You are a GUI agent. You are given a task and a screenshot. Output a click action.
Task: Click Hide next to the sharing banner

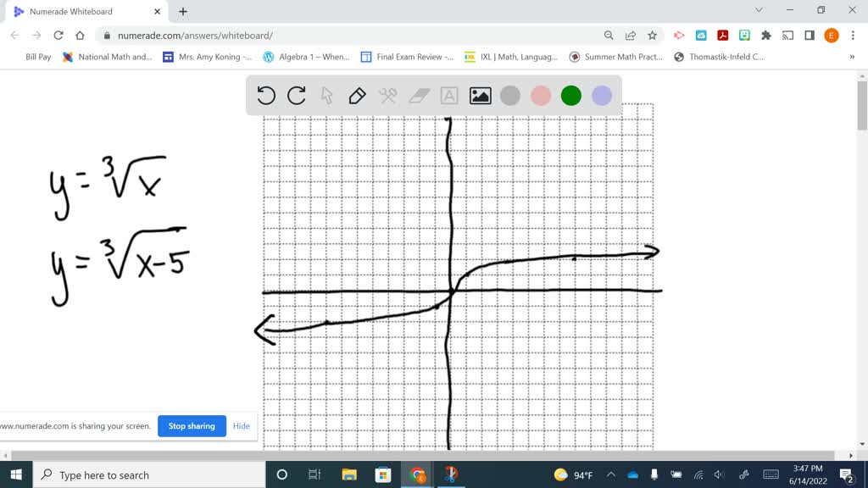(x=241, y=426)
